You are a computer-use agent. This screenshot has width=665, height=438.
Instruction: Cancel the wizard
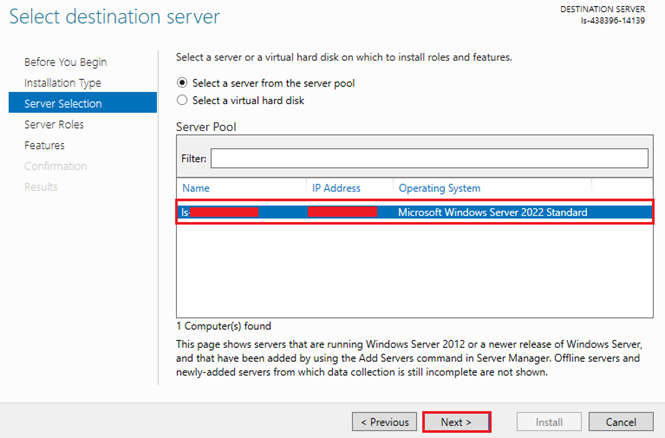click(621, 422)
